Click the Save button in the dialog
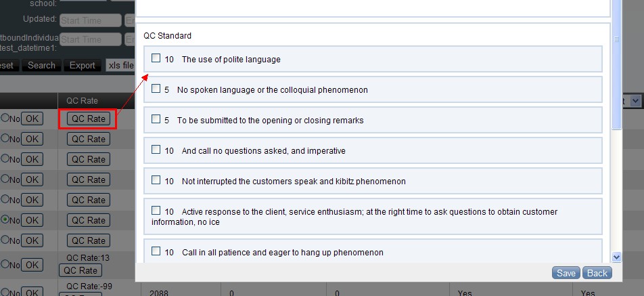Image resolution: width=644 pixels, height=296 pixels. [x=566, y=273]
